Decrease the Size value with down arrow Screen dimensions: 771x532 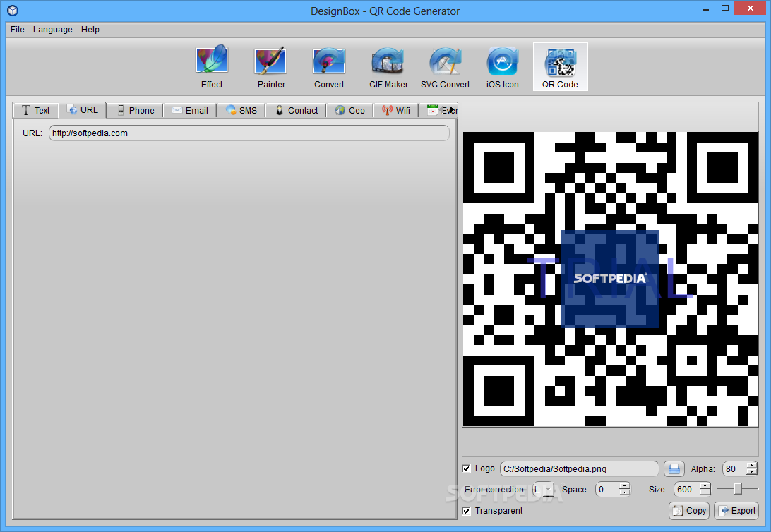[705, 492]
